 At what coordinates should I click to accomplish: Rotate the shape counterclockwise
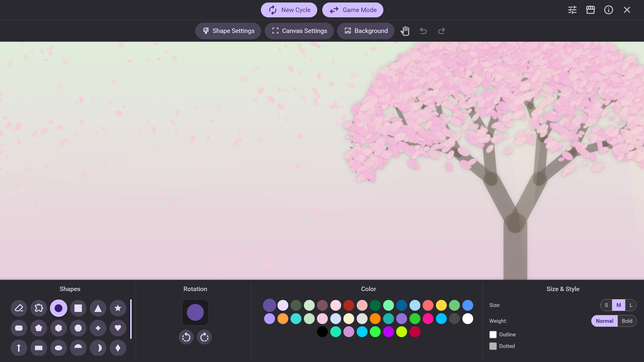coord(186,337)
